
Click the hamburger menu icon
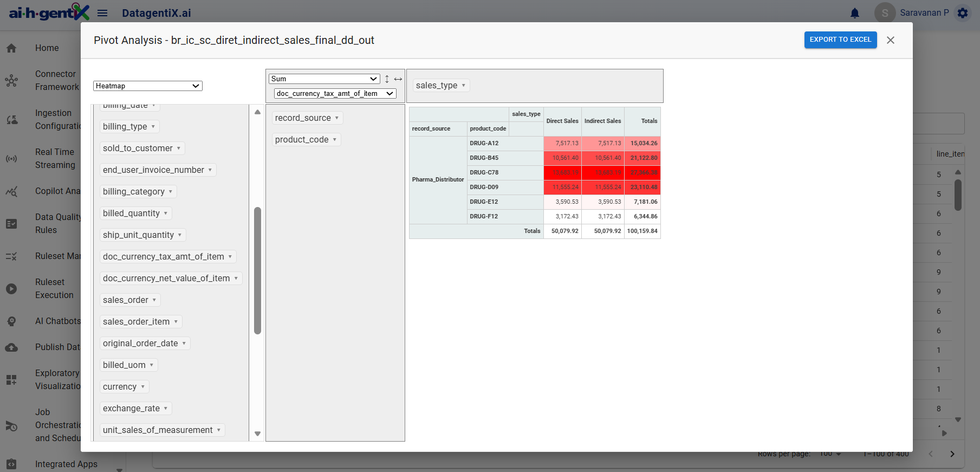102,13
